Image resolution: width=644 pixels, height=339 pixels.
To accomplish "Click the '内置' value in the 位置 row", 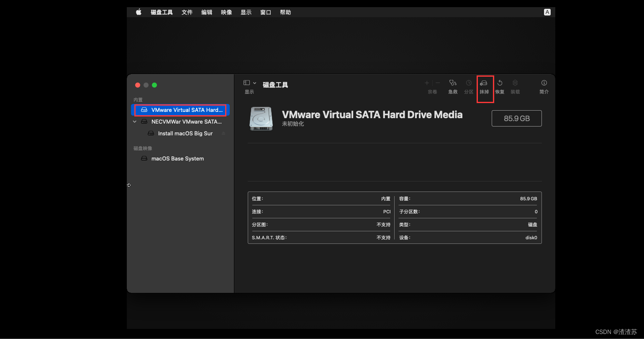I will [x=386, y=199].
